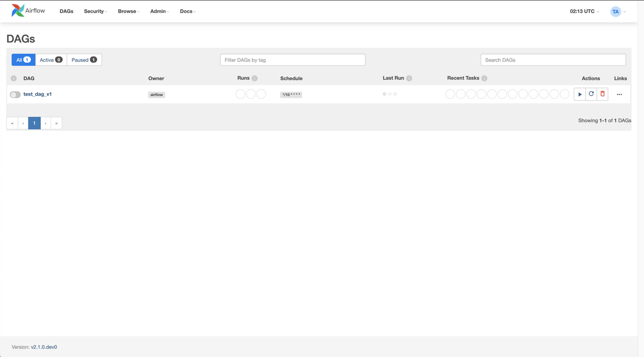This screenshot has height=357, width=644.
Task: Trigger test_dag_v1 with the play icon
Action: [580, 94]
